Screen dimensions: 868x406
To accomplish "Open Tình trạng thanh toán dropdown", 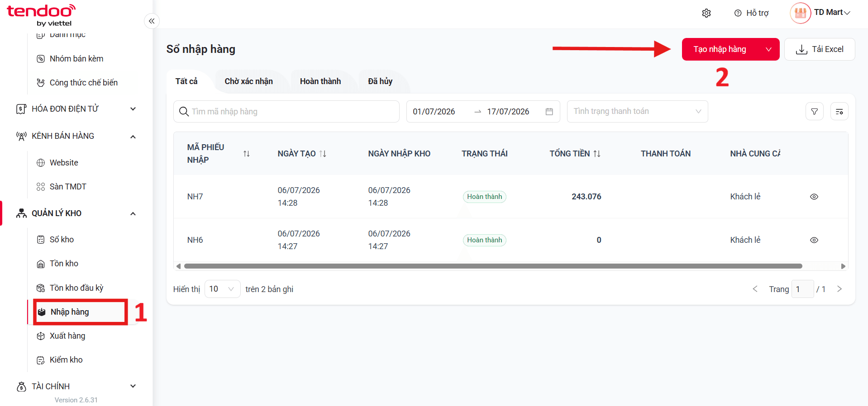I will click(x=637, y=112).
